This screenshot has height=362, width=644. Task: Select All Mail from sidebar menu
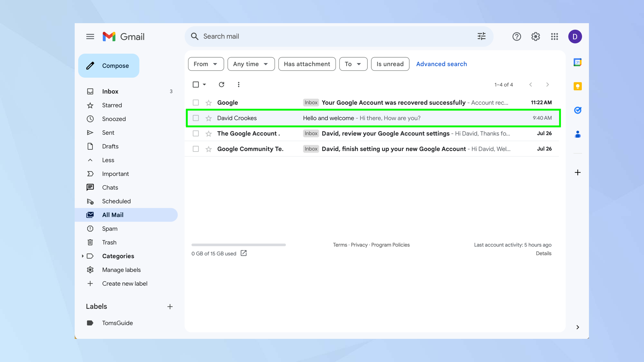pyautogui.click(x=112, y=215)
